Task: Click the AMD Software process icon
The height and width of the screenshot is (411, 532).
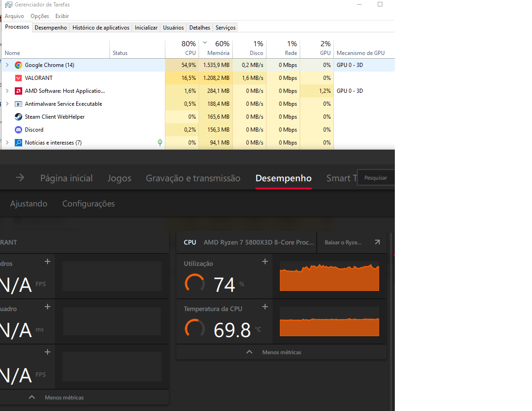Action: [18, 91]
